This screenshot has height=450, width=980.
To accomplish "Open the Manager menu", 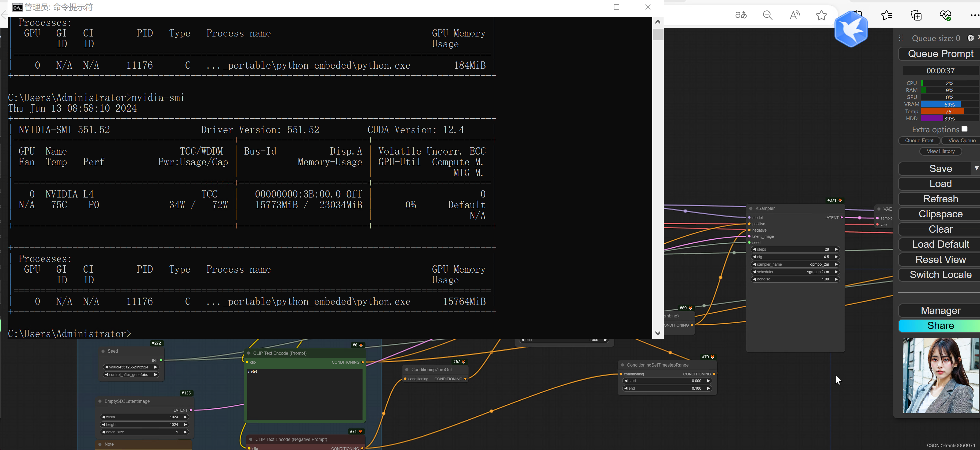I will 940,311.
